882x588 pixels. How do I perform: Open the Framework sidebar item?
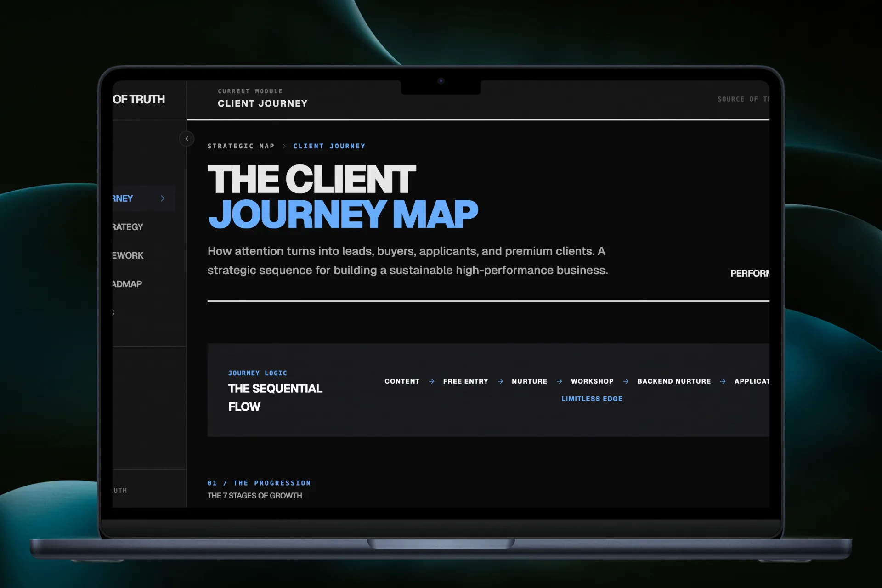pos(128,255)
